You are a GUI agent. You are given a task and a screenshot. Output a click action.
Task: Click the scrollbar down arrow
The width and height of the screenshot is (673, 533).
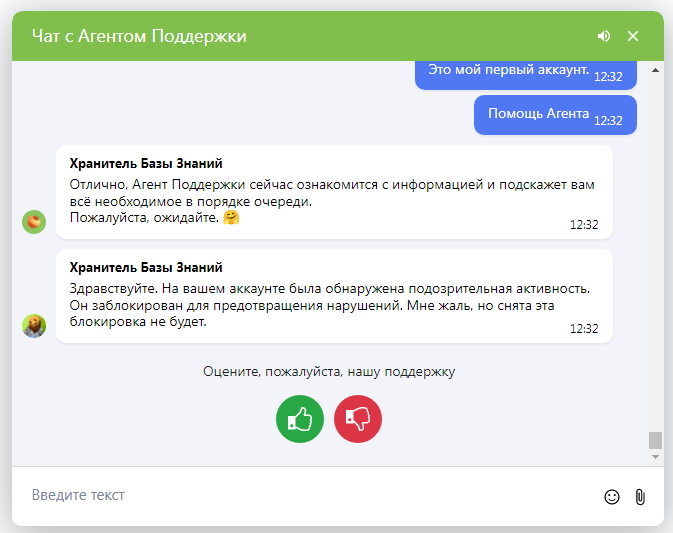coord(655,457)
